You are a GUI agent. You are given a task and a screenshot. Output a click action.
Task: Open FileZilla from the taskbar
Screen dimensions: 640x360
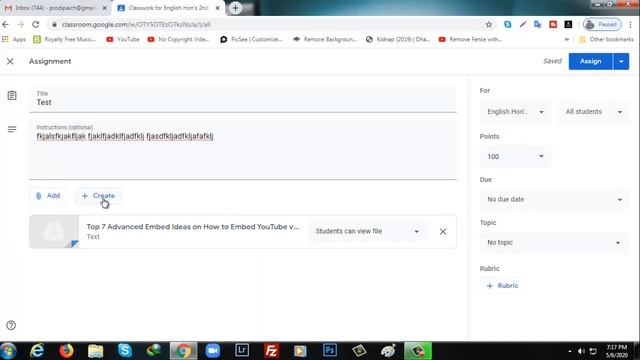click(x=271, y=351)
